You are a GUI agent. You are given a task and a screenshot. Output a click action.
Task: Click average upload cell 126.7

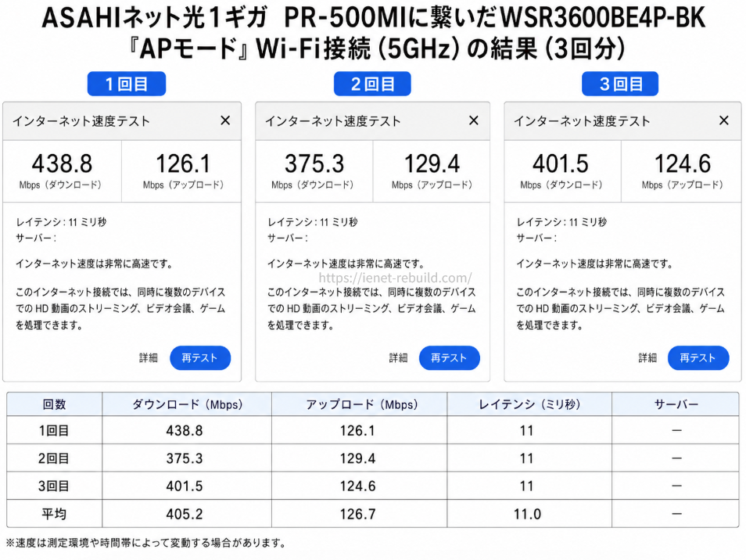pos(358,514)
